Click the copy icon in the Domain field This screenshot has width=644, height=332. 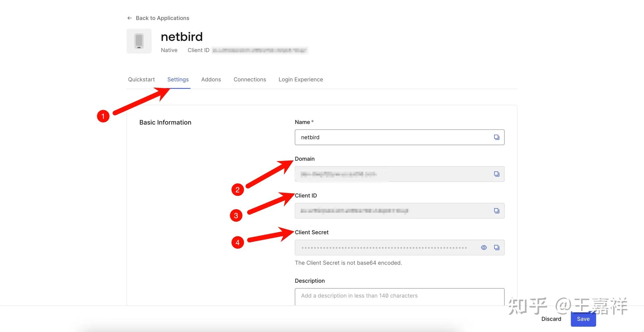click(497, 174)
